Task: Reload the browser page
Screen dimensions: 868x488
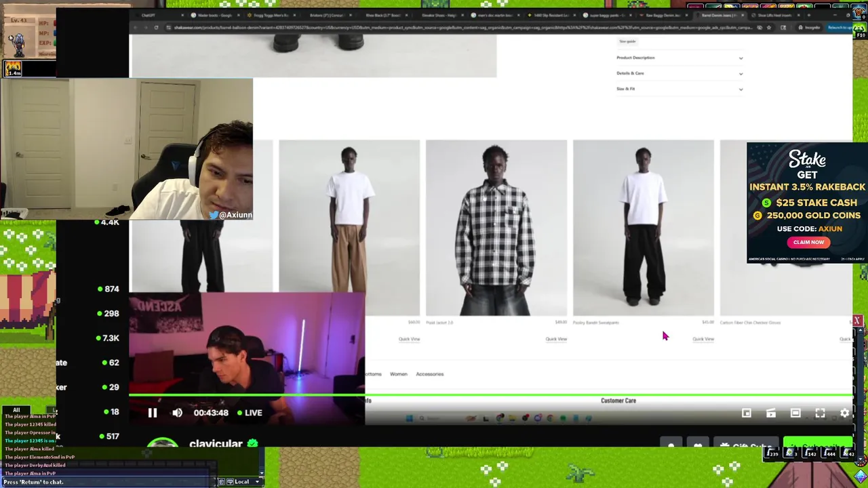Action: pyautogui.click(x=157, y=28)
